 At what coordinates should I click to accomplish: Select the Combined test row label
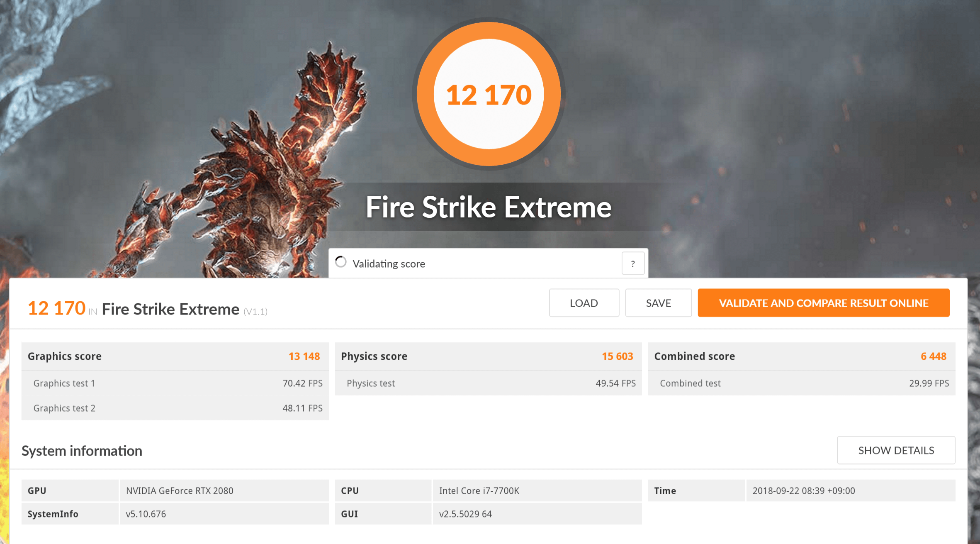coord(690,383)
